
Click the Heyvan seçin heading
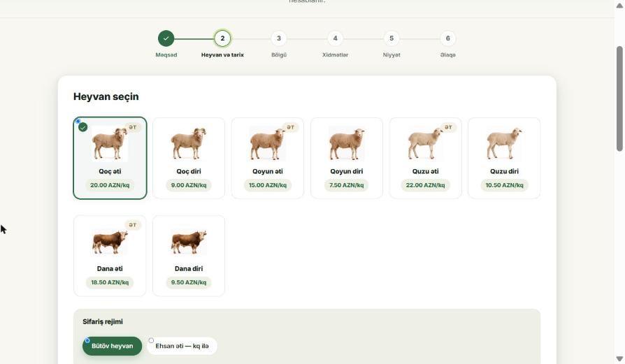point(106,96)
